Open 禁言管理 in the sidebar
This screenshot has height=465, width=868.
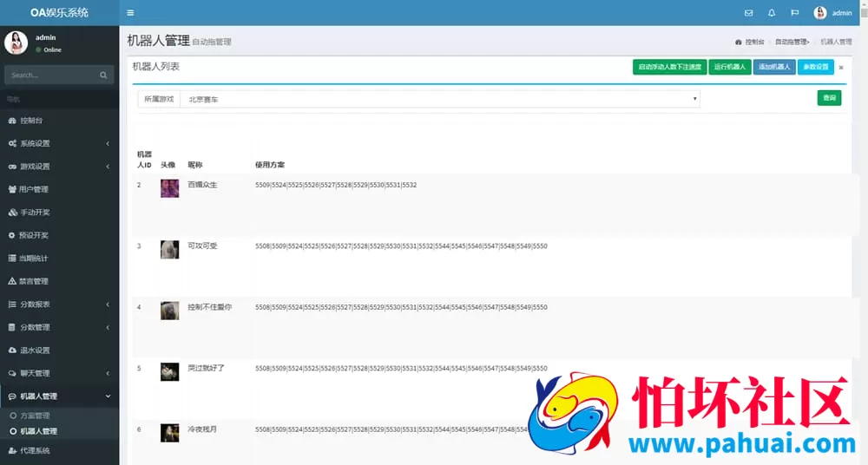click(35, 281)
